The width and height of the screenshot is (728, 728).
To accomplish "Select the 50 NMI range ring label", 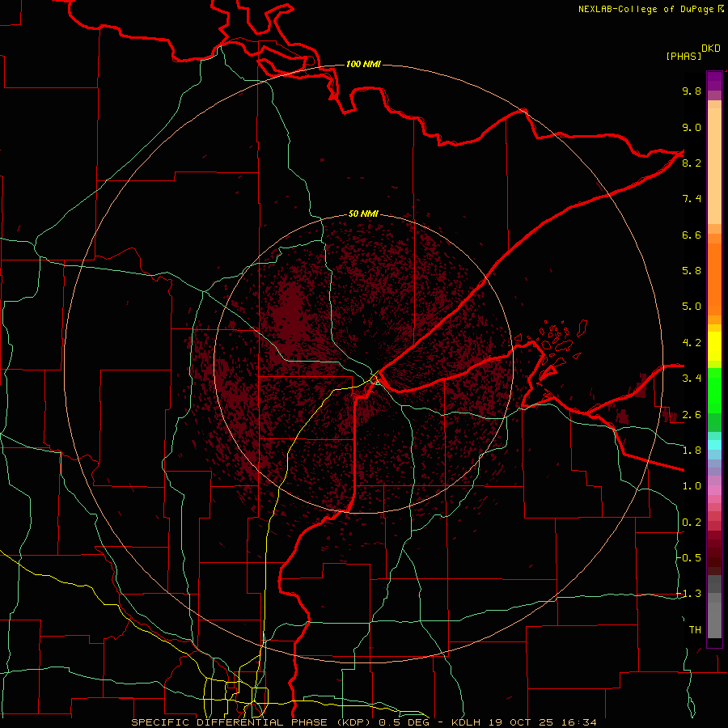I will tap(363, 214).
